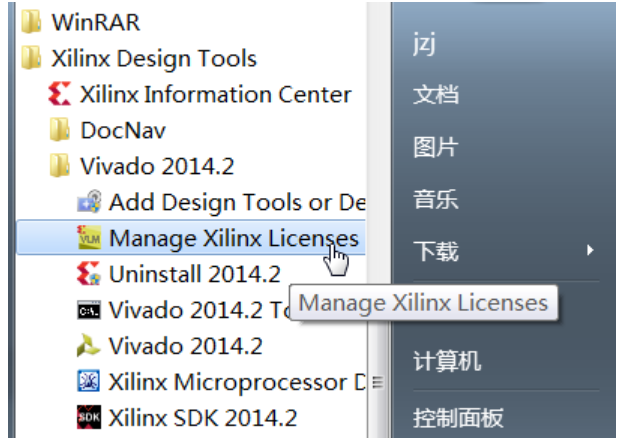
Task: Click the green Vivado 2014.2 application icon
Action: coord(88,345)
